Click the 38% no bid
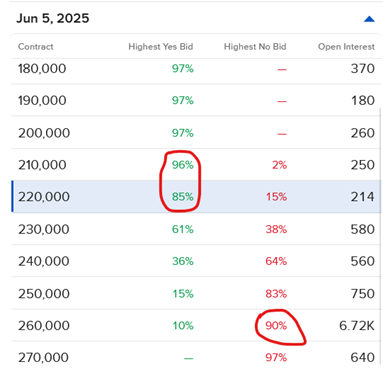 [x=276, y=229]
